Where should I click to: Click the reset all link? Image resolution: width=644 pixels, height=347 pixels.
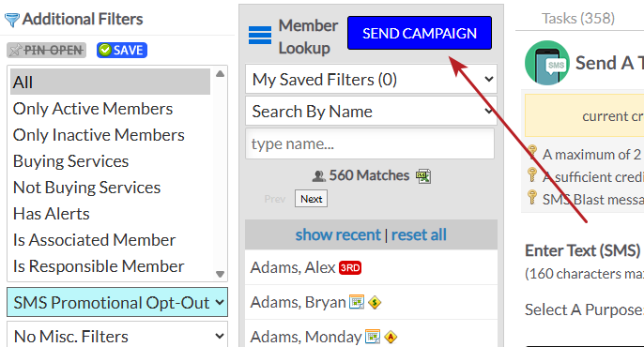coord(419,235)
